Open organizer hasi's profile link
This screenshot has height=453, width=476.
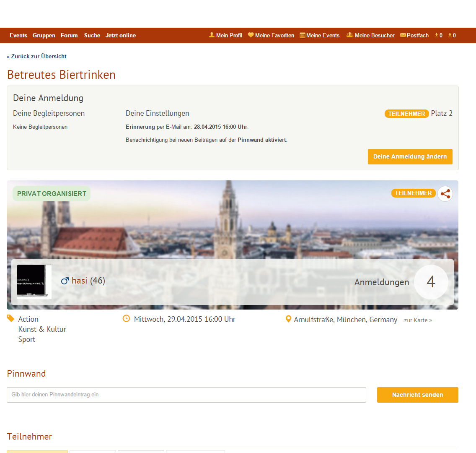click(79, 281)
